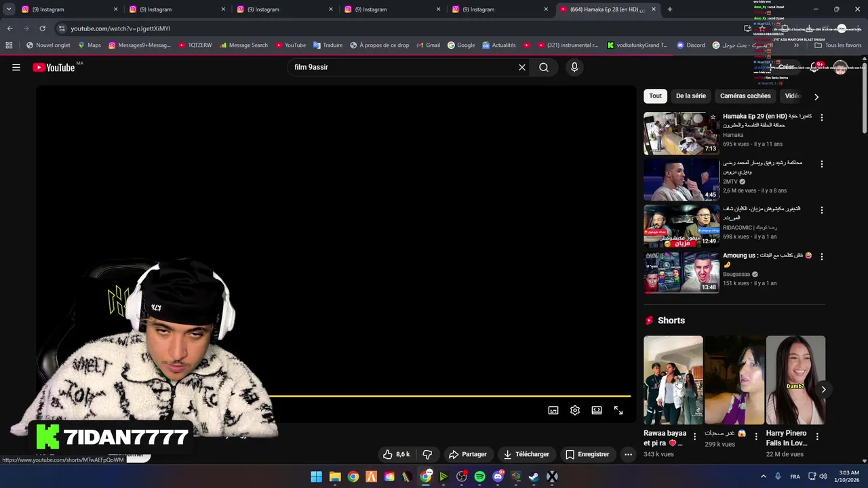Open the YouTube guide hamburger menu
868x488 pixels.
coord(16,67)
